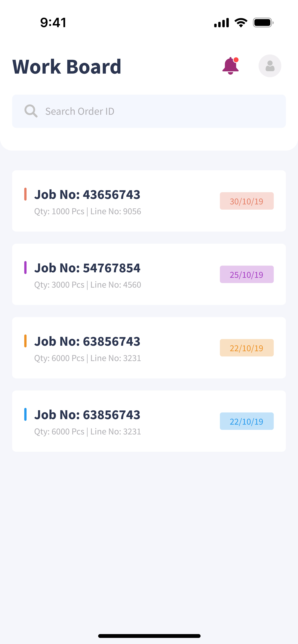Screen dimensions: 298x644
Task: Tap the orange 22/10/19 date badge
Action: click(x=246, y=348)
